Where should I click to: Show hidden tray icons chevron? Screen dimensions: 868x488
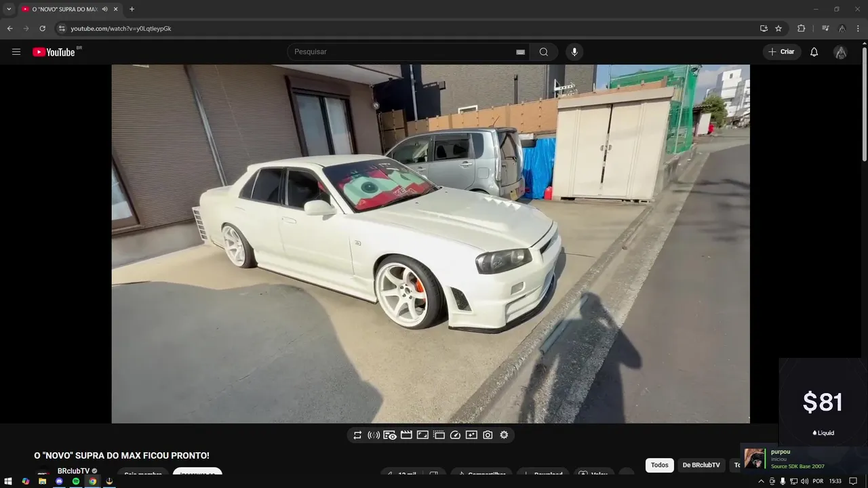click(761, 481)
